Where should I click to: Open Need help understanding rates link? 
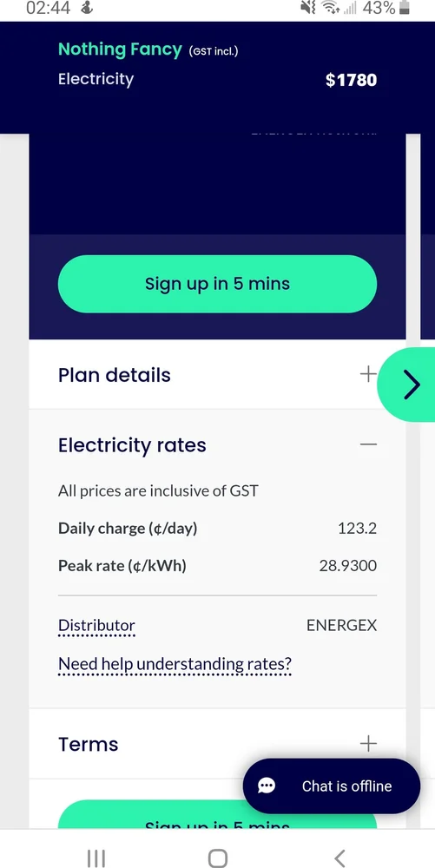175,663
